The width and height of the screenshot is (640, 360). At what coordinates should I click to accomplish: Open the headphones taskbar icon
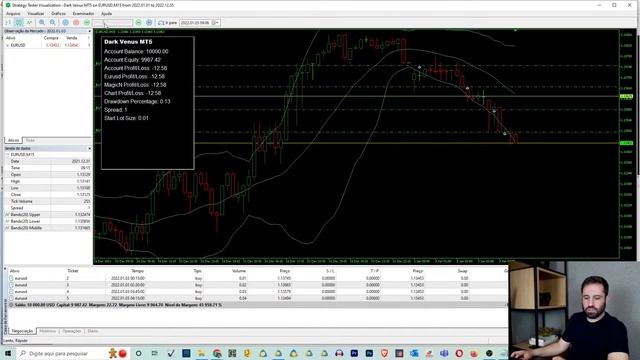(339, 353)
